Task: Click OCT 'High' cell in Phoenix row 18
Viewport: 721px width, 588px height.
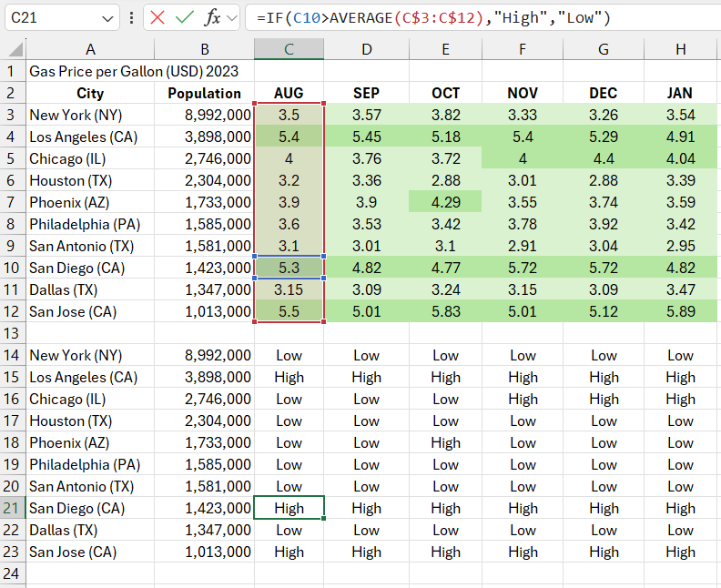Action: [x=445, y=442]
